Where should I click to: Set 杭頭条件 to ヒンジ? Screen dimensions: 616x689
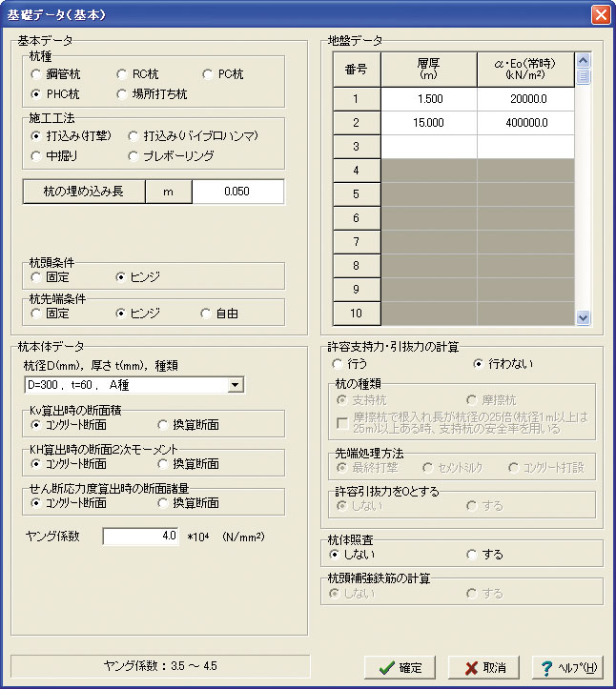[x=121, y=277]
